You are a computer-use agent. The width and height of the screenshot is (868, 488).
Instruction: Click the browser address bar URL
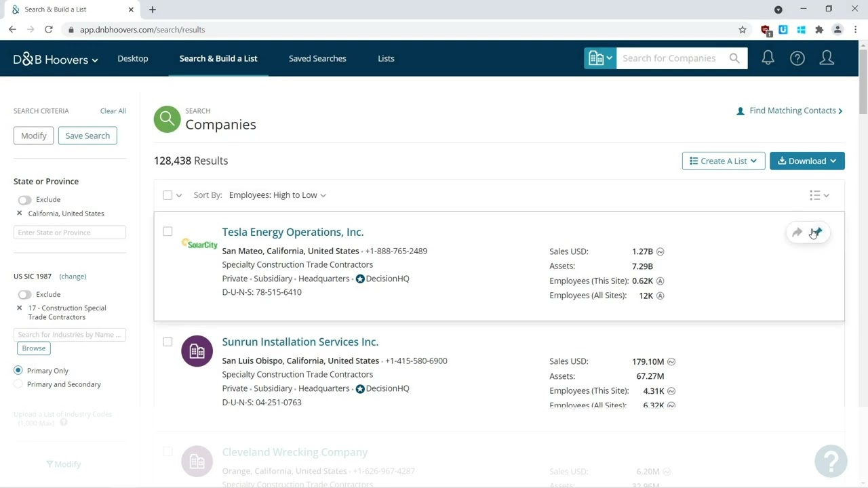[142, 30]
